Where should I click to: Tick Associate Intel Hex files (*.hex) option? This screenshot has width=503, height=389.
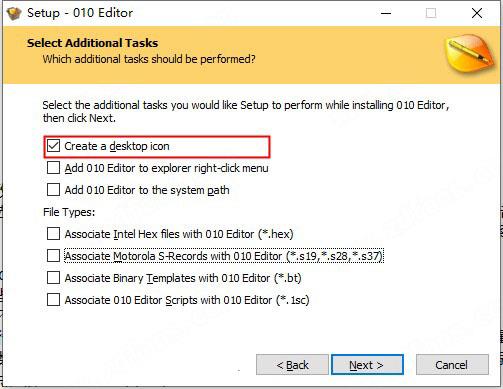pos(53,234)
